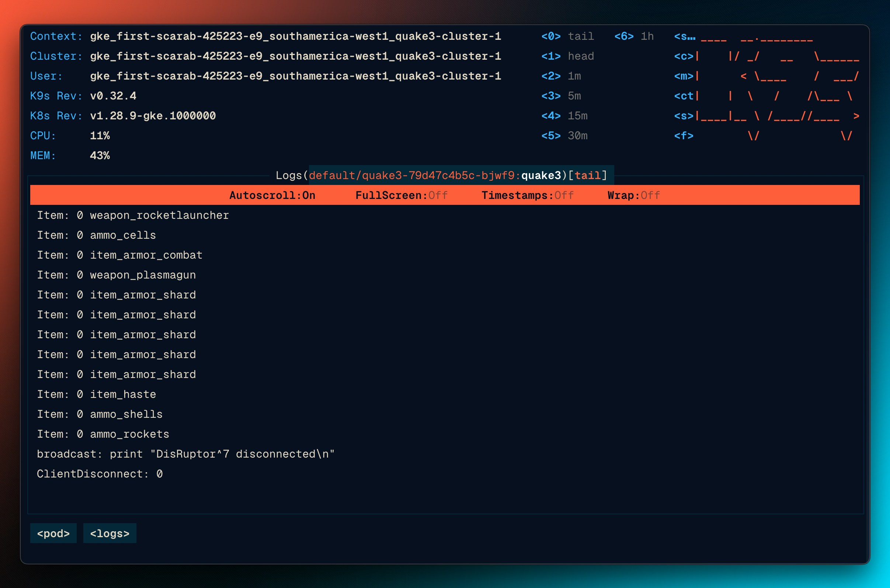
Task: Click the Context value text
Action: (296, 36)
